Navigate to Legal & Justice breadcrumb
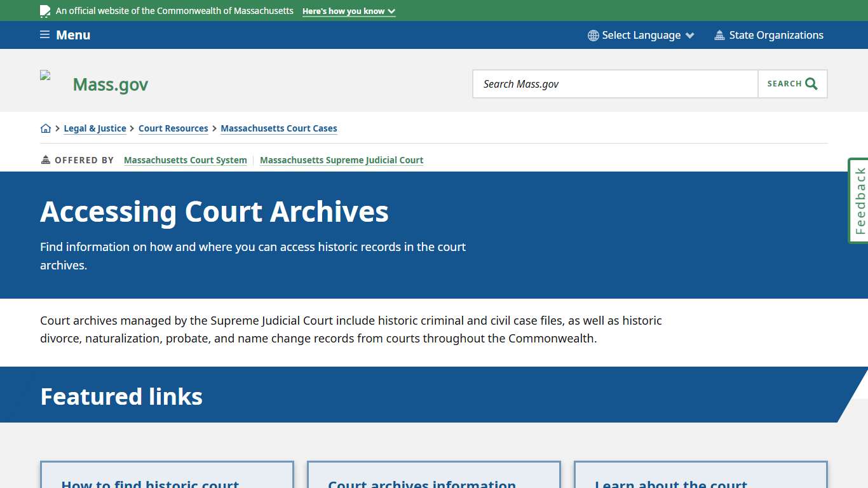The image size is (868, 488). click(x=95, y=128)
